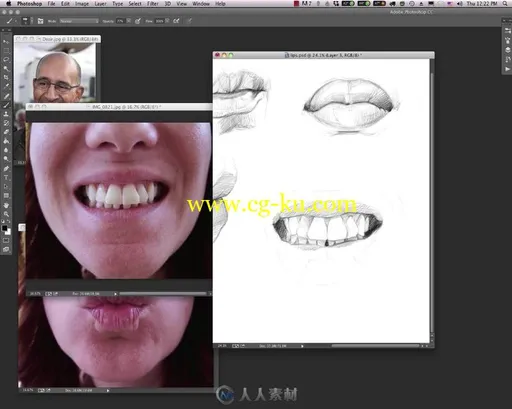Screen dimensions: 512x409
Task: Select the Crop tool
Action: 6,77
